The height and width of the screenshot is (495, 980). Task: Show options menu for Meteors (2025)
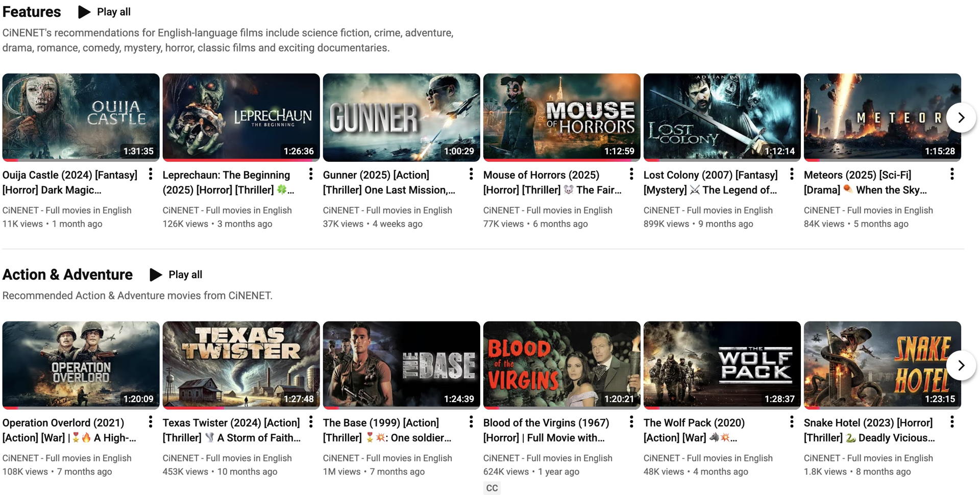pos(951,175)
